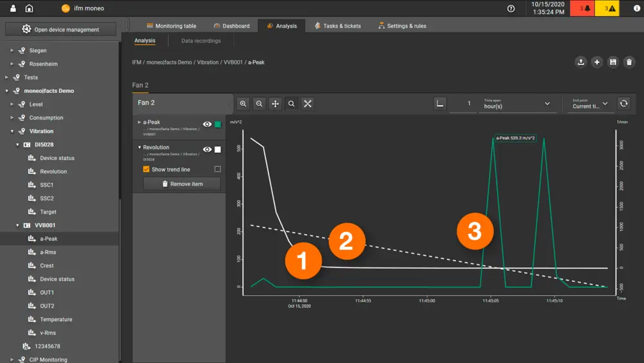Click chart icon of Crest item
Image resolution: width=644 pixels, height=363 pixels.
pyautogui.click(x=32, y=265)
